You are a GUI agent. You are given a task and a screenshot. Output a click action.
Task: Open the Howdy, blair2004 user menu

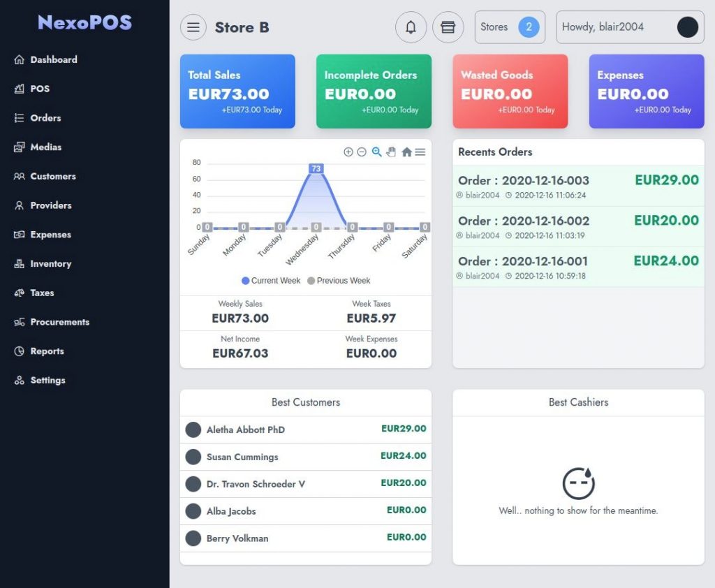coord(630,27)
